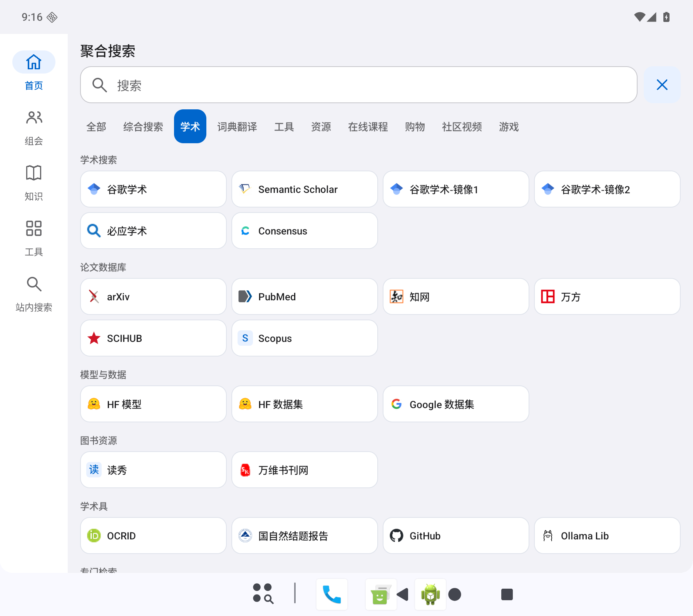Viewport: 693px width, 616px height.
Task: Switch to the 在线课程 tab
Action: 368,127
